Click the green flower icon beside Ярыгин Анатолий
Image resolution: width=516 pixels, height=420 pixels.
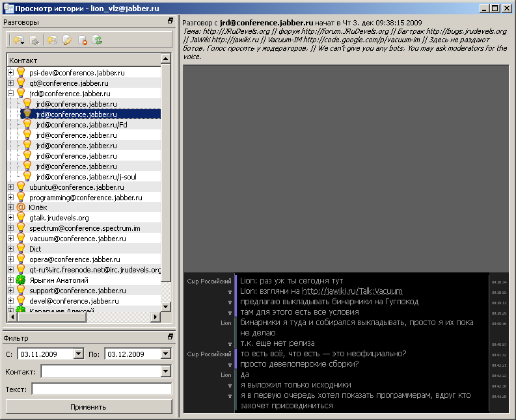(21, 280)
